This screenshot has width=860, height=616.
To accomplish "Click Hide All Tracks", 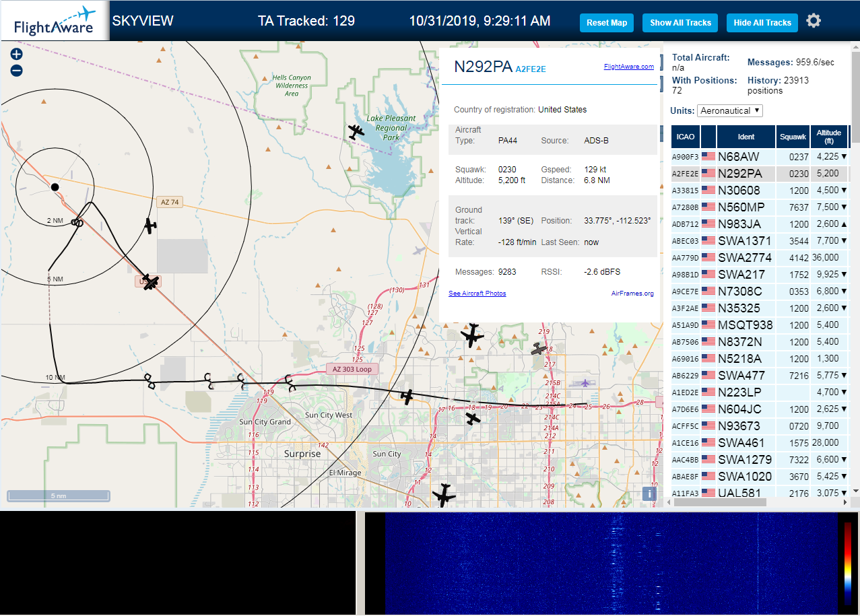I will 762,23.
